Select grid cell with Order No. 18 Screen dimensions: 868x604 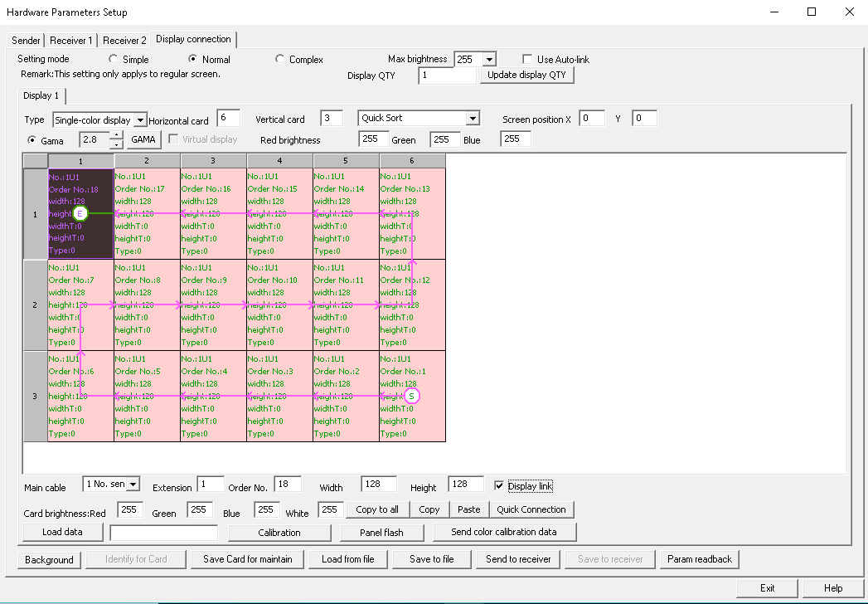tap(80, 213)
